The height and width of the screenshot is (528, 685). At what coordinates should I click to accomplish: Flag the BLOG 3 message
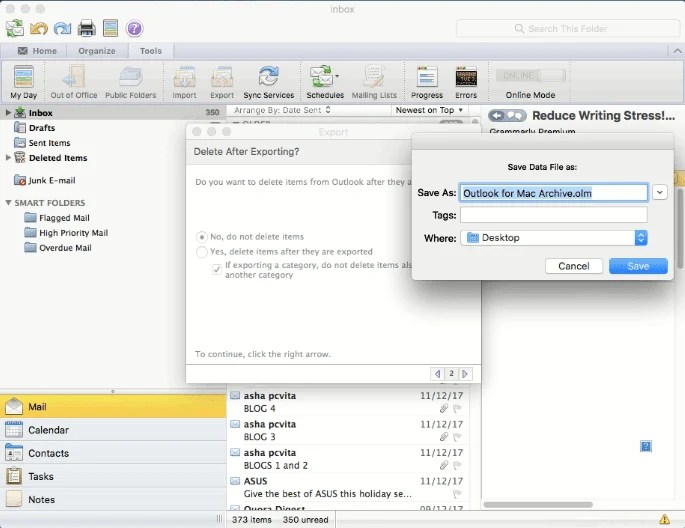click(x=457, y=437)
